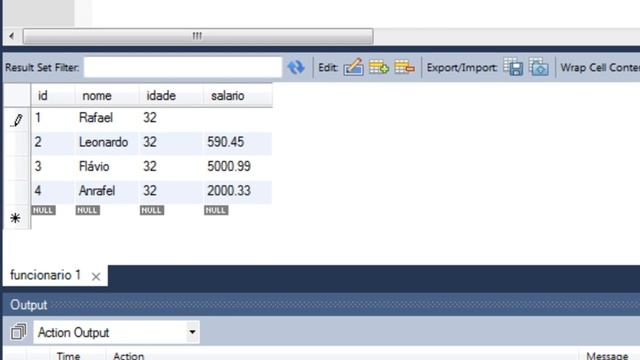
Task: Open the Action Output dropdown
Action: (192, 332)
